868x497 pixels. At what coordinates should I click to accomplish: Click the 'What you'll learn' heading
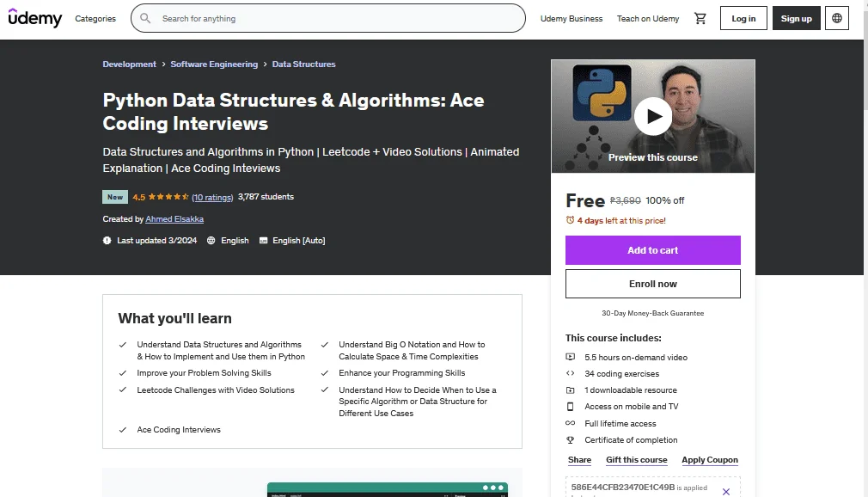pos(175,319)
